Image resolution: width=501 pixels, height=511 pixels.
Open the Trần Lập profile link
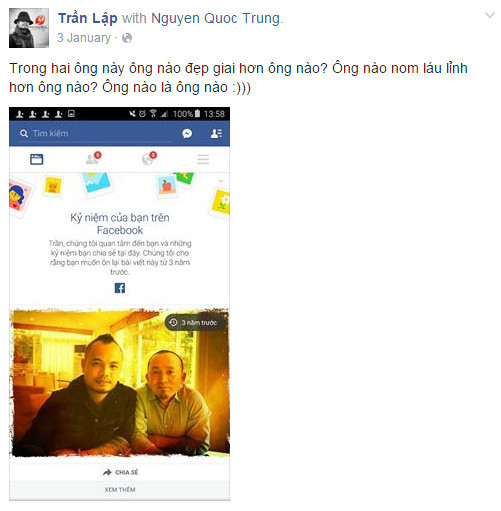coord(88,18)
